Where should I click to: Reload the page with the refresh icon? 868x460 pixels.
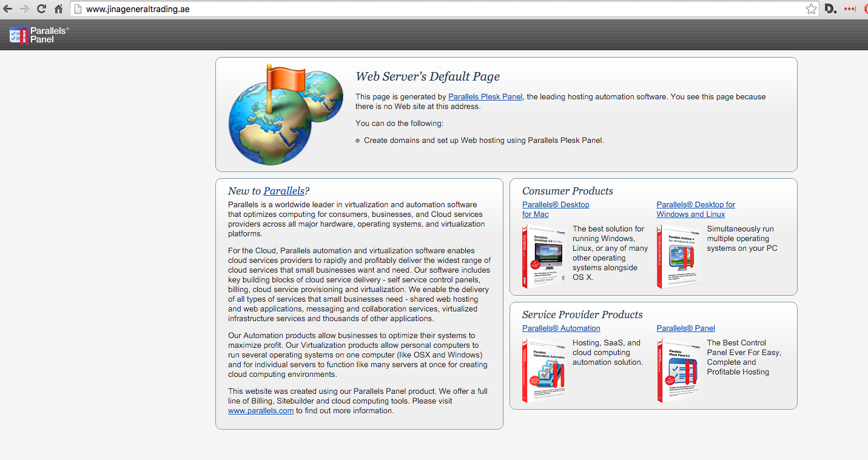42,9
